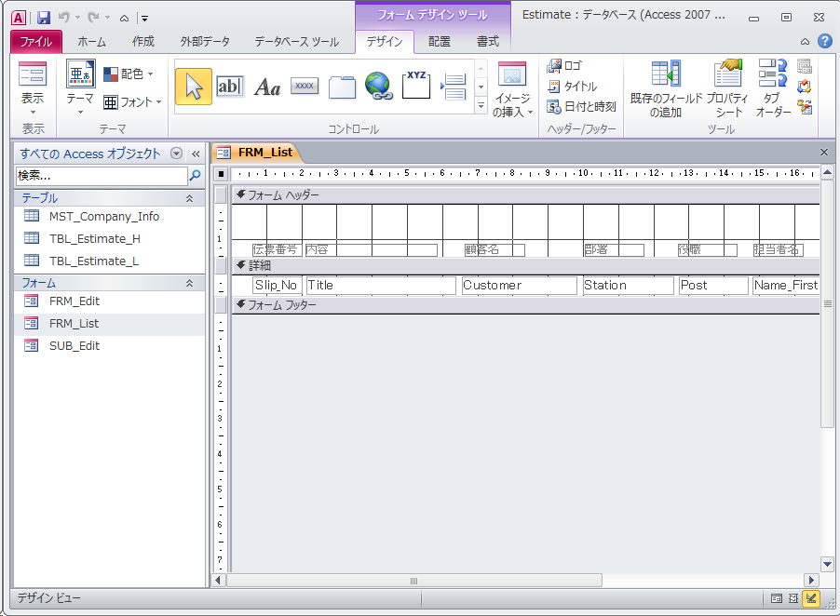Image resolution: width=840 pixels, height=616 pixels.
Task: Click 日付と時刻 (Date and Time) button
Action: click(581, 106)
